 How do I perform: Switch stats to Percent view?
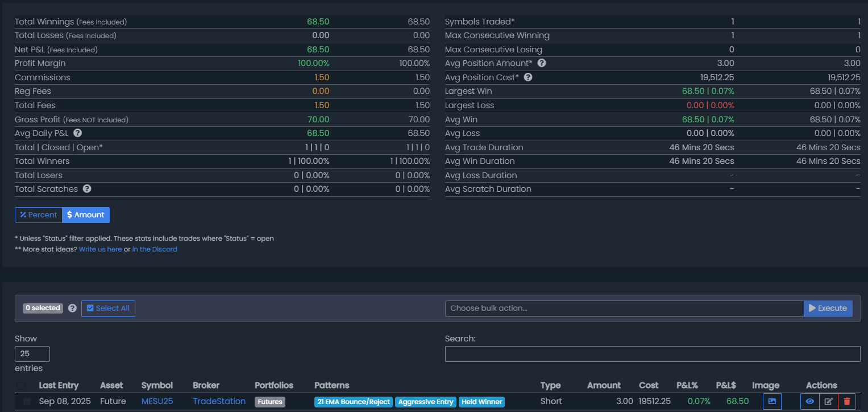(39, 215)
